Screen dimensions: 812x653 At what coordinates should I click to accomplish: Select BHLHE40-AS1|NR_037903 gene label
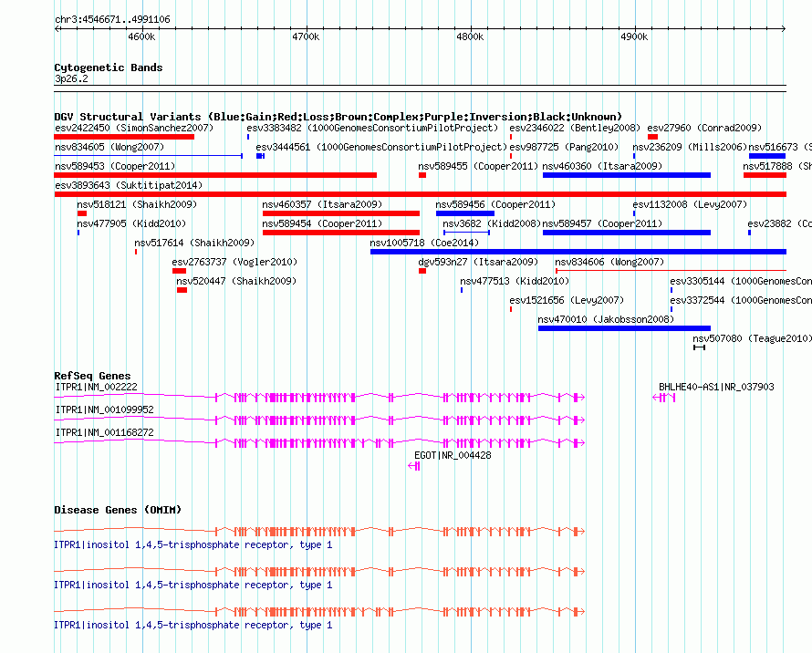coord(716,387)
